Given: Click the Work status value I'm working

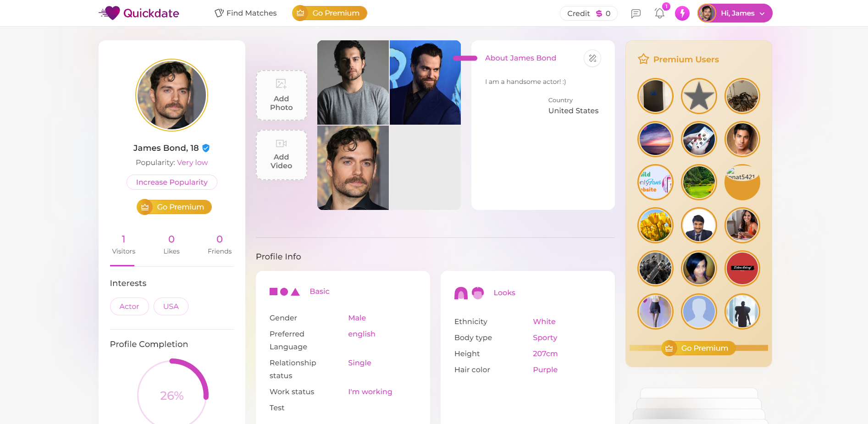Looking at the screenshot, I should click(x=370, y=391).
